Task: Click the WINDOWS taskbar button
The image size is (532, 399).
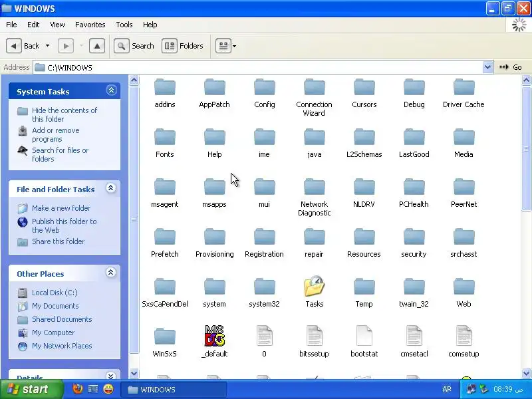Action: (174, 390)
